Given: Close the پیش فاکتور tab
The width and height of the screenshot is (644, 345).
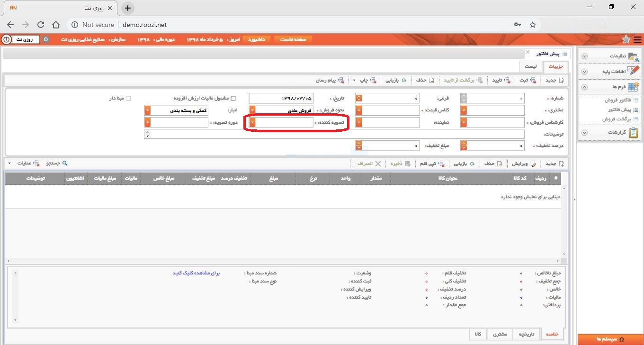Looking at the screenshot, I should point(528,52).
